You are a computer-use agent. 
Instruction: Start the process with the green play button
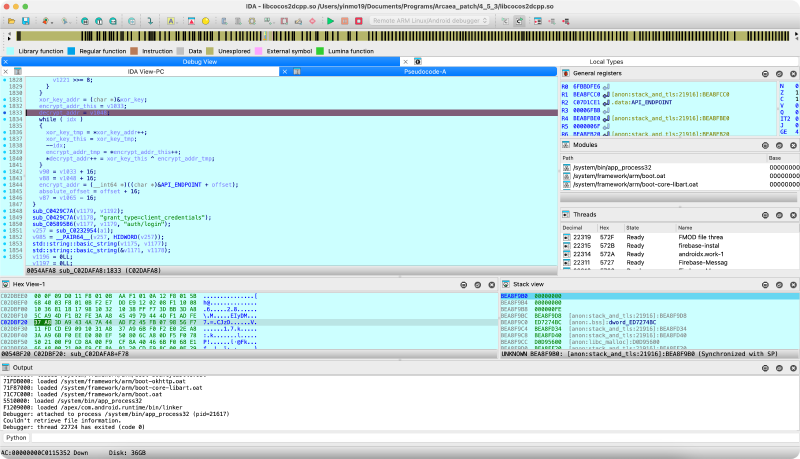tap(330, 20)
